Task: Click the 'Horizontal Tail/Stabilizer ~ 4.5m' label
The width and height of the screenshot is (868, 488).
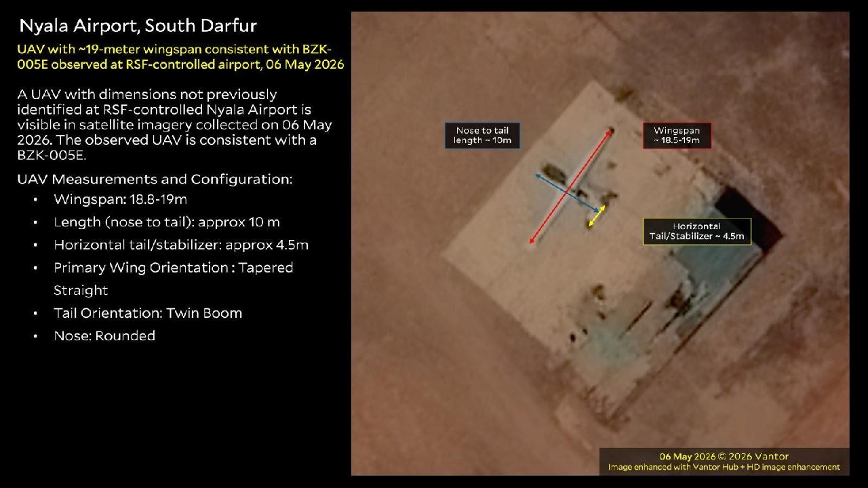Action: tap(697, 232)
